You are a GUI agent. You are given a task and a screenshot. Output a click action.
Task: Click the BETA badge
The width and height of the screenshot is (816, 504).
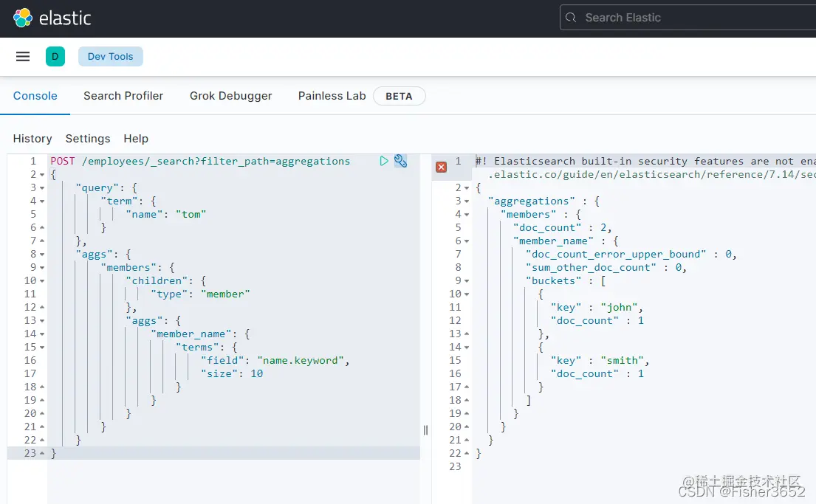(x=400, y=96)
